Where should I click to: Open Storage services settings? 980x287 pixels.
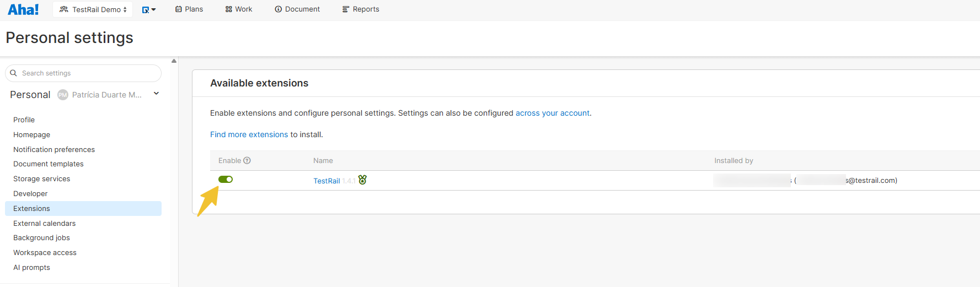[42, 178]
